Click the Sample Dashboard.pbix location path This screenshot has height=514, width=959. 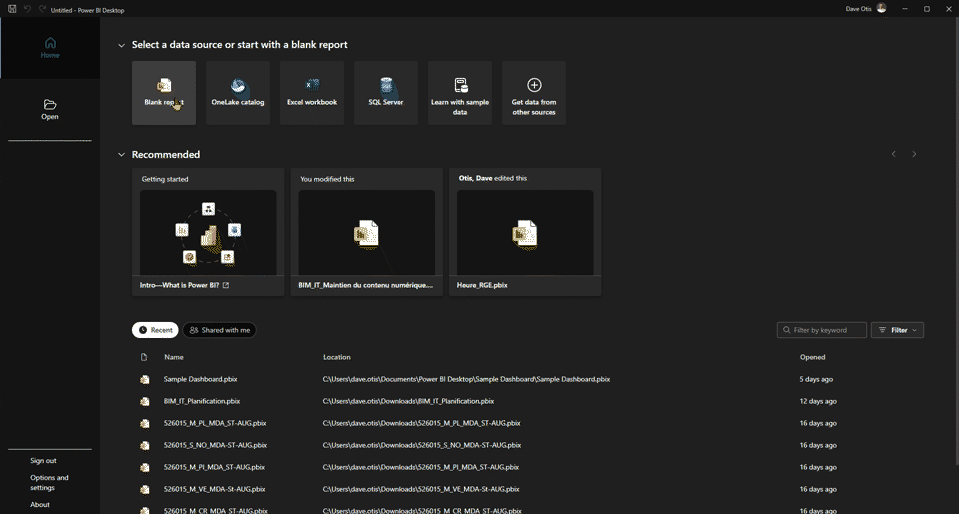point(467,379)
